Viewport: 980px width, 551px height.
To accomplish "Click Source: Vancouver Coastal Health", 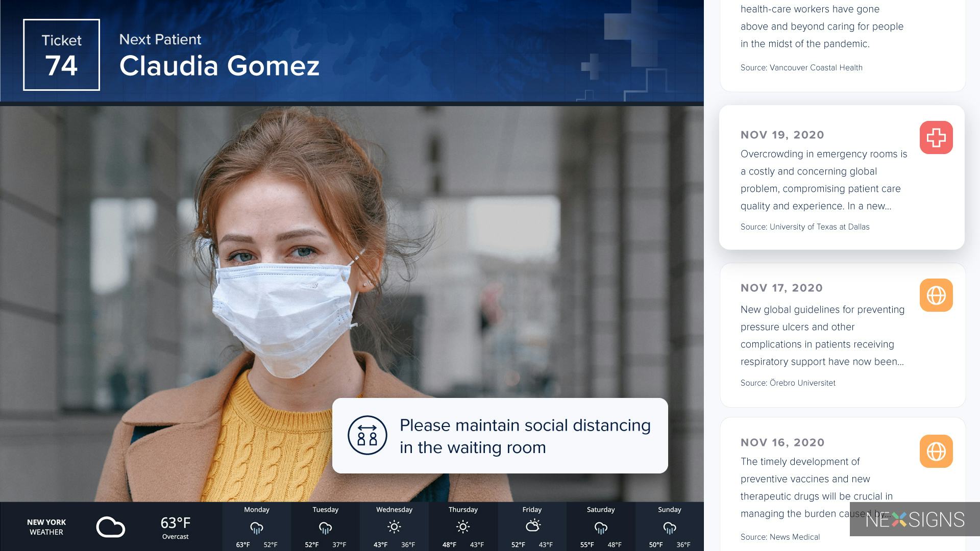I will [x=801, y=68].
